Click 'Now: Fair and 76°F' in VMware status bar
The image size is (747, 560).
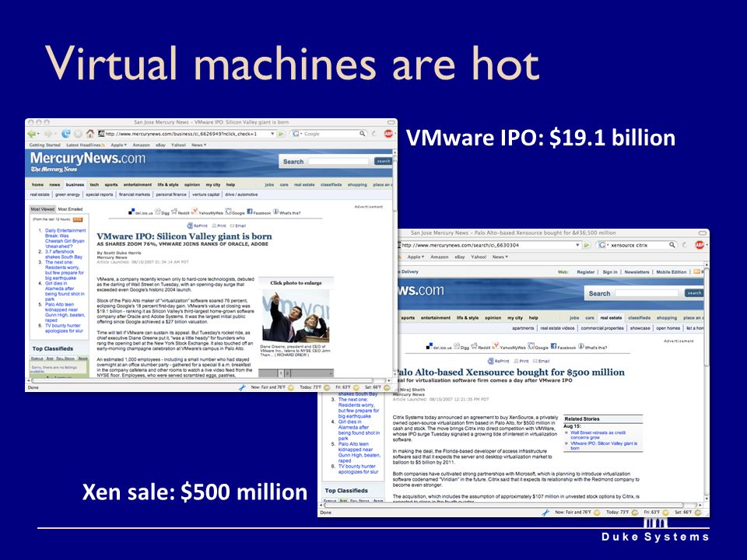(x=268, y=387)
